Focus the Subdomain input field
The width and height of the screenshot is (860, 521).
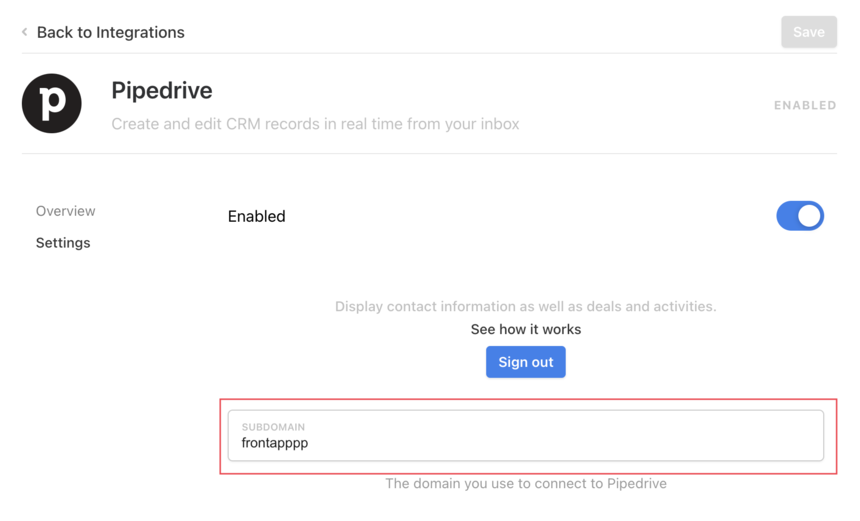[x=525, y=435]
